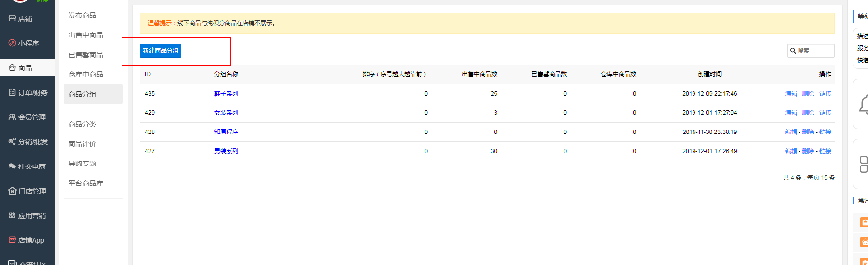Click 链接 for group 427
The width and height of the screenshot is (868, 265).
click(825, 151)
